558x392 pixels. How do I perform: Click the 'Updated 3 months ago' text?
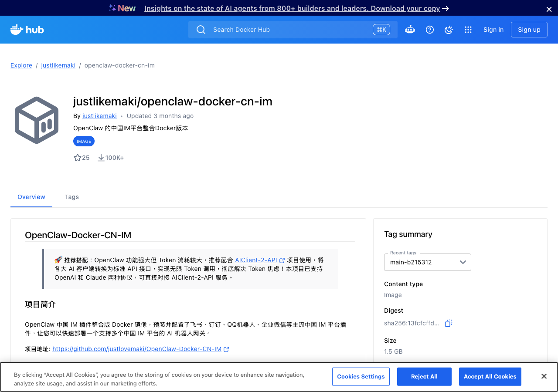(x=160, y=116)
